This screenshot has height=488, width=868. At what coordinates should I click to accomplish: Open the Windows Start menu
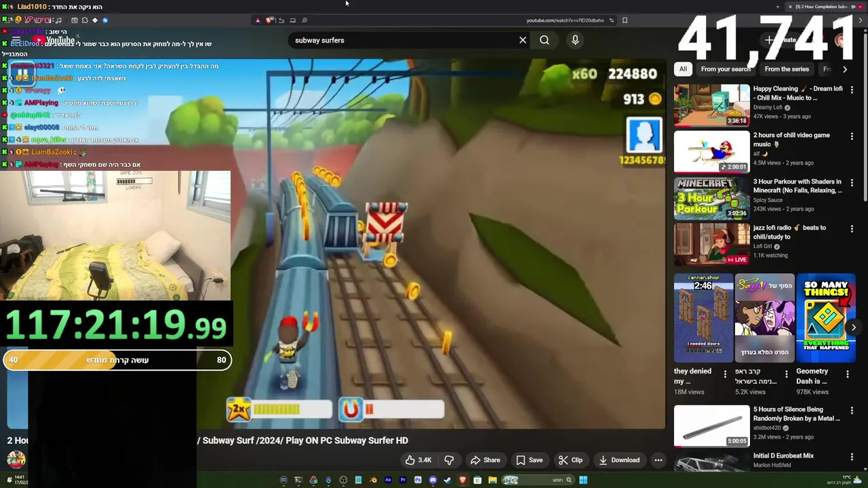coord(583,480)
